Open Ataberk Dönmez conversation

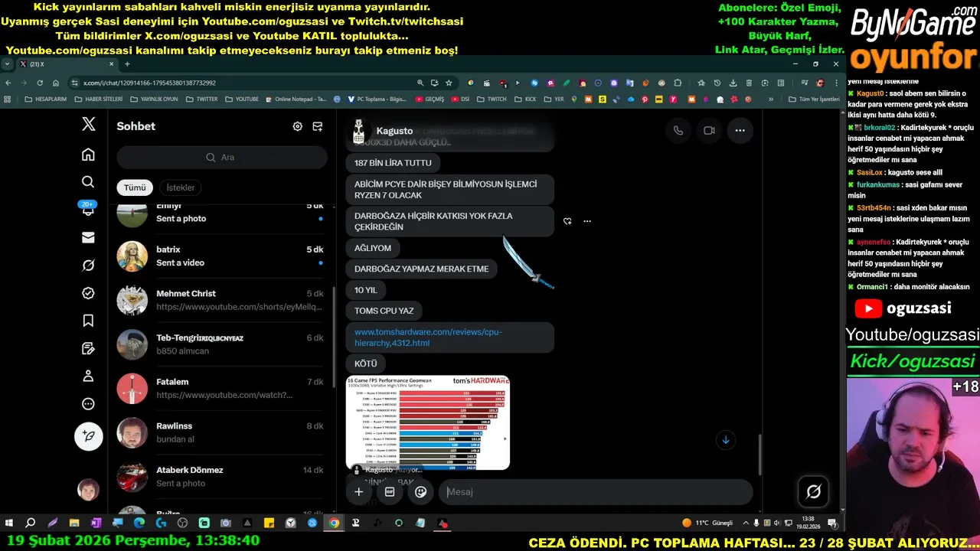coord(221,476)
